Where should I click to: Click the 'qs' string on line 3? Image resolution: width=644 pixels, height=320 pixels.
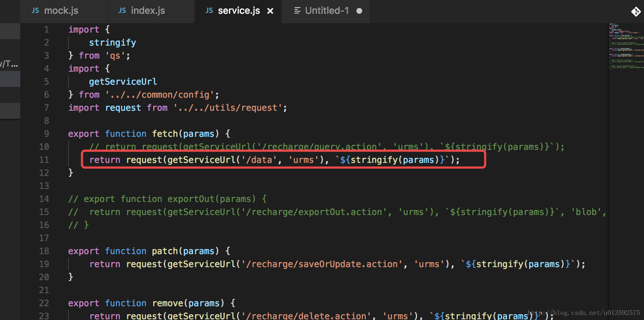[115, 56]
